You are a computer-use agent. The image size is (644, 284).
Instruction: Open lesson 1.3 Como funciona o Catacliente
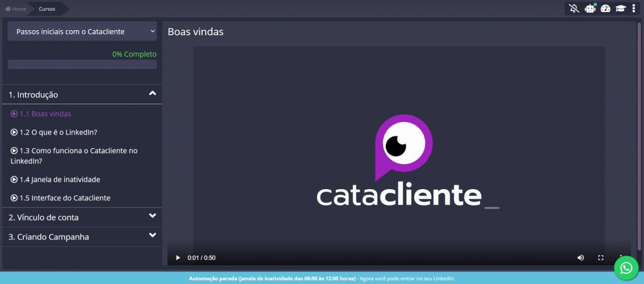click(74, 156)
